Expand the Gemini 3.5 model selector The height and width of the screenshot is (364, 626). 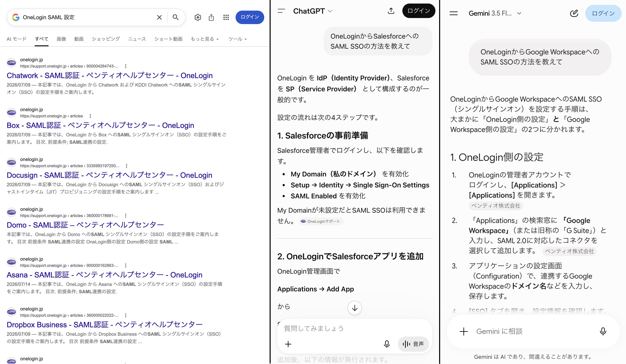pos(495,13)
